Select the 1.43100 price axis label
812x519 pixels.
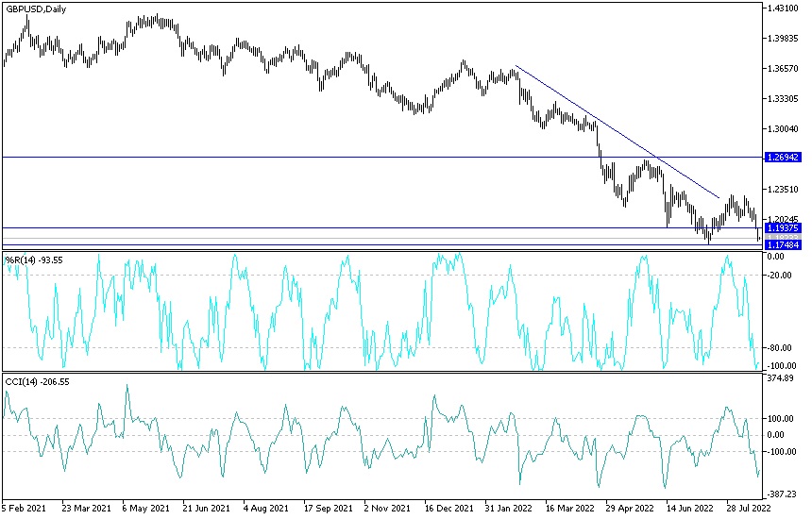[783, 8]
